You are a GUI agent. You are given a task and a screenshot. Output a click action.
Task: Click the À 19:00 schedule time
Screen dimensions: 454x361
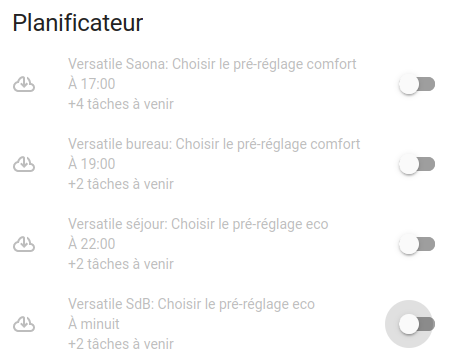pos(92,164)
